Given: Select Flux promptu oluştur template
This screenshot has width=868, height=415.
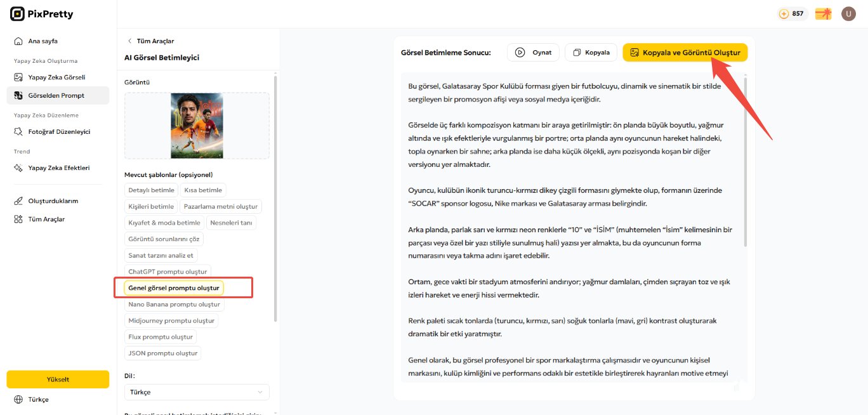Looking at the screenshot, I should [161, 337].
